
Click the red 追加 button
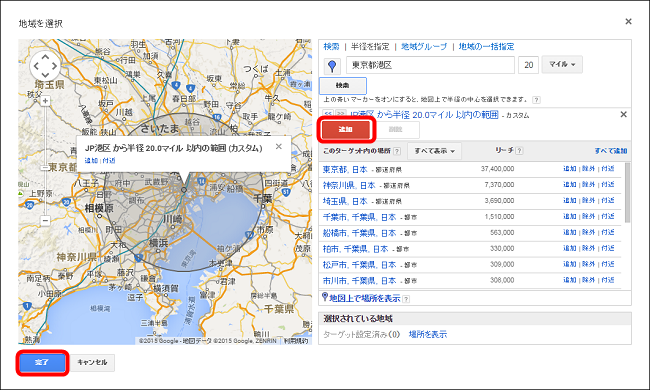coord(345,130)
